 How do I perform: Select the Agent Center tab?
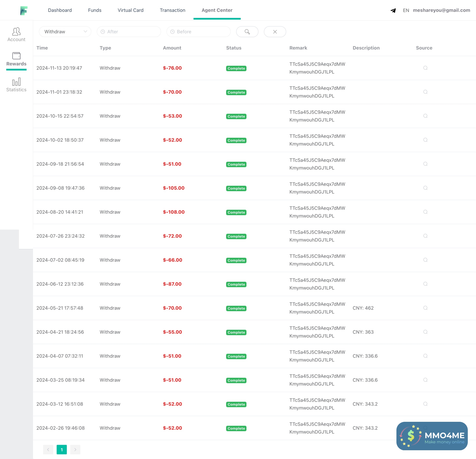tap(217, 10)
